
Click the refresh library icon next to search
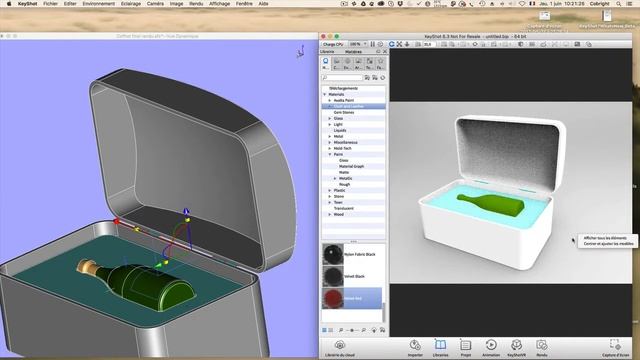[382, 78]
